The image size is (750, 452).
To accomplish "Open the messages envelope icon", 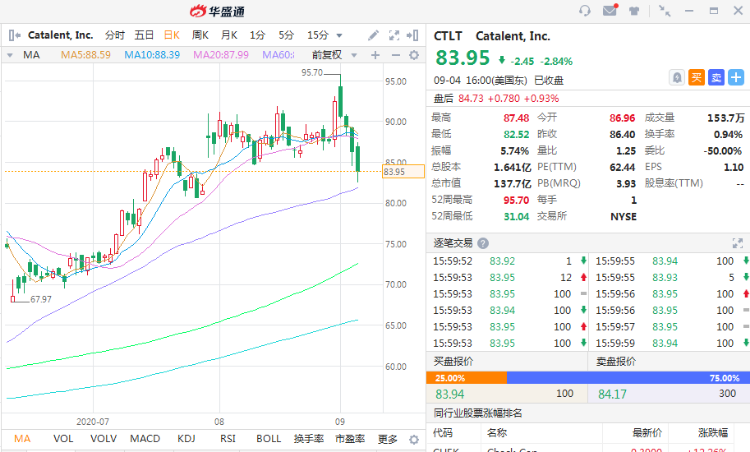I will tap(610, 10).
